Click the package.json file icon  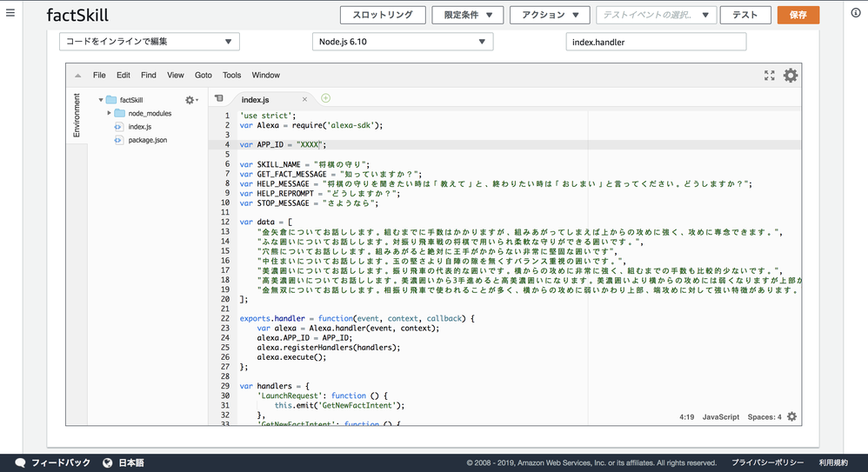pos(118,140)
